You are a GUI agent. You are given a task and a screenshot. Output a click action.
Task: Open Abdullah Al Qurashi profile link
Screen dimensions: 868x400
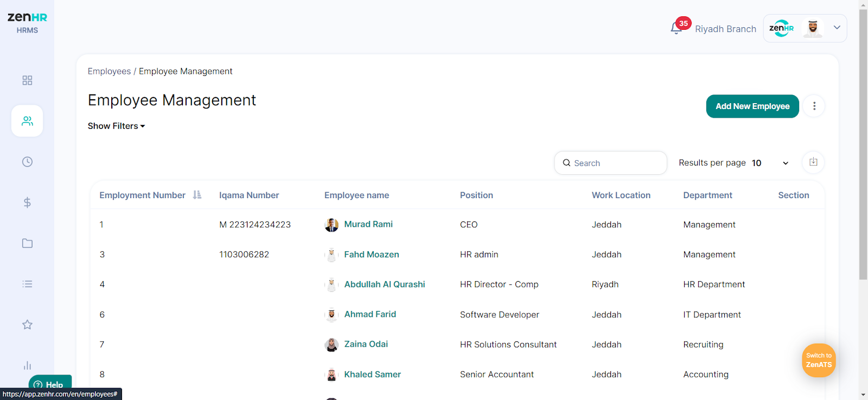[x=385, y=284]
